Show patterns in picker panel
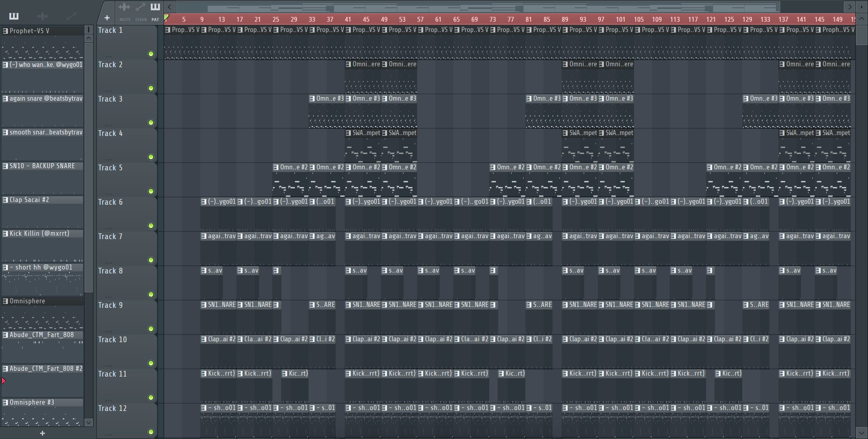Viewport: 868px width, 439px height. (x=14, y=16)
